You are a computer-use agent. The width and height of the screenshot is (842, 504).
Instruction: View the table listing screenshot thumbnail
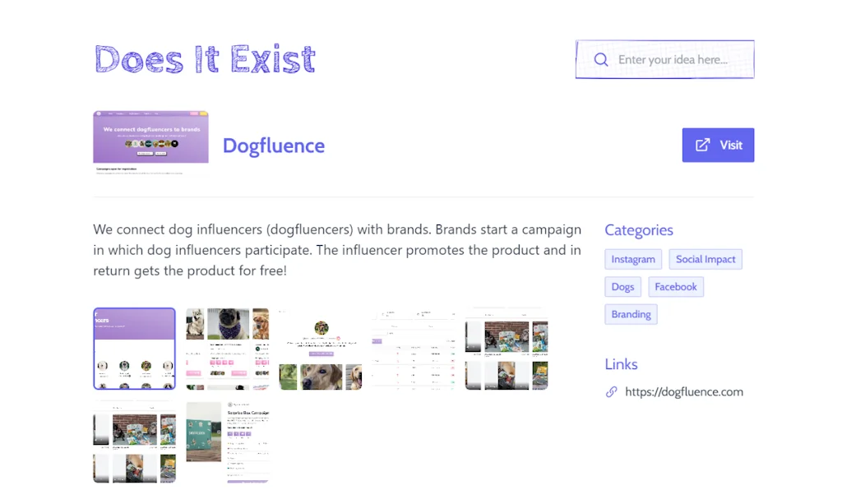click(414, 349)
